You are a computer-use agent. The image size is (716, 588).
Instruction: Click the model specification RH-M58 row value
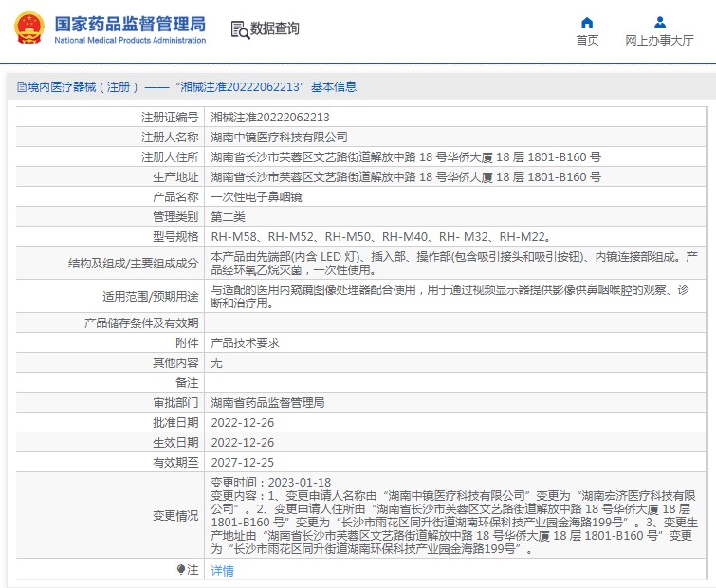point(379,237)
